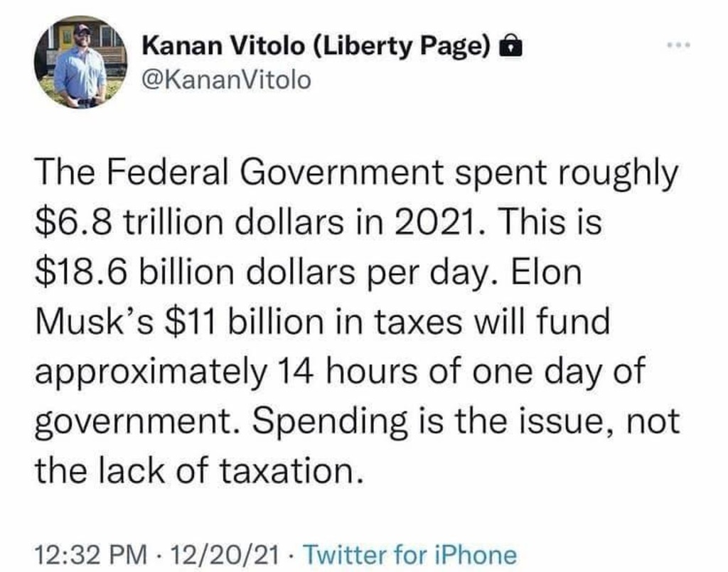Click the "$18.6 billion" figure
Image resolution: width=728 pixels, height=572 pixels.
[126, 274]
